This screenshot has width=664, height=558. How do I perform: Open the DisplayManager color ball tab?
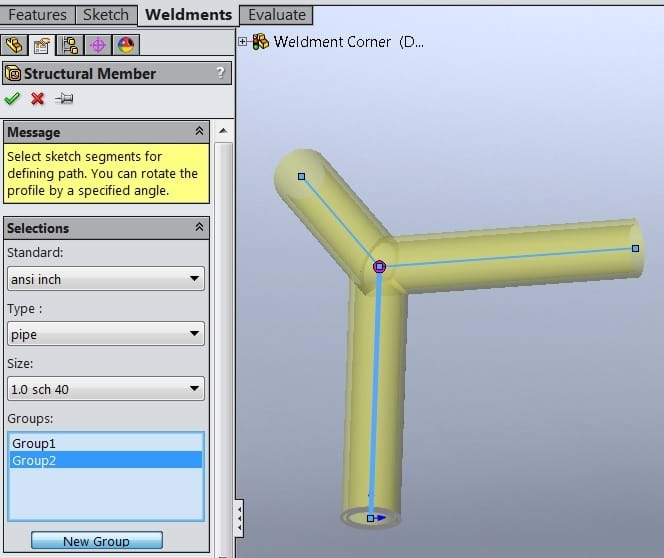[125, 45]
